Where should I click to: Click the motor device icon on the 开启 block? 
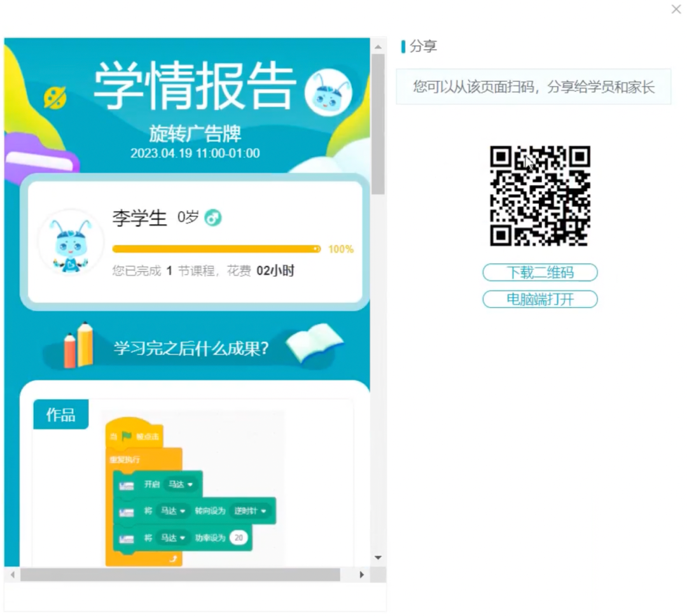coord(127,484)
